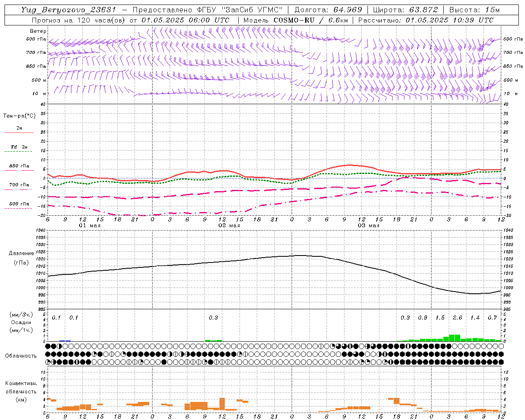The width and height of the screenshot is (525, 420).
Task: Click the Конвективн. облачность (км) label
Action: click(21, 391)
